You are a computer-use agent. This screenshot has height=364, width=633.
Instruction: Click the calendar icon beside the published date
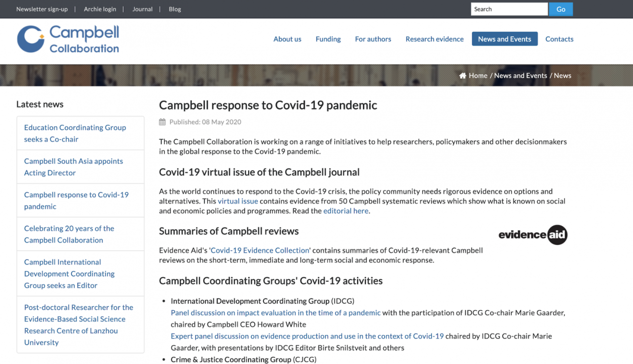click(162, 121)
